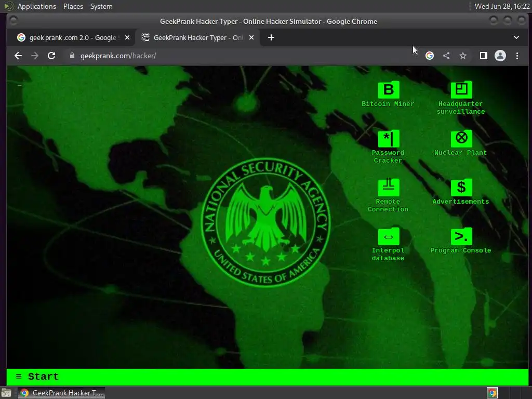This screenshot has width=532, height=399.
Task: Select GeekPrank Hacker T... taskbar window button
Action: [x=61, y=393]
